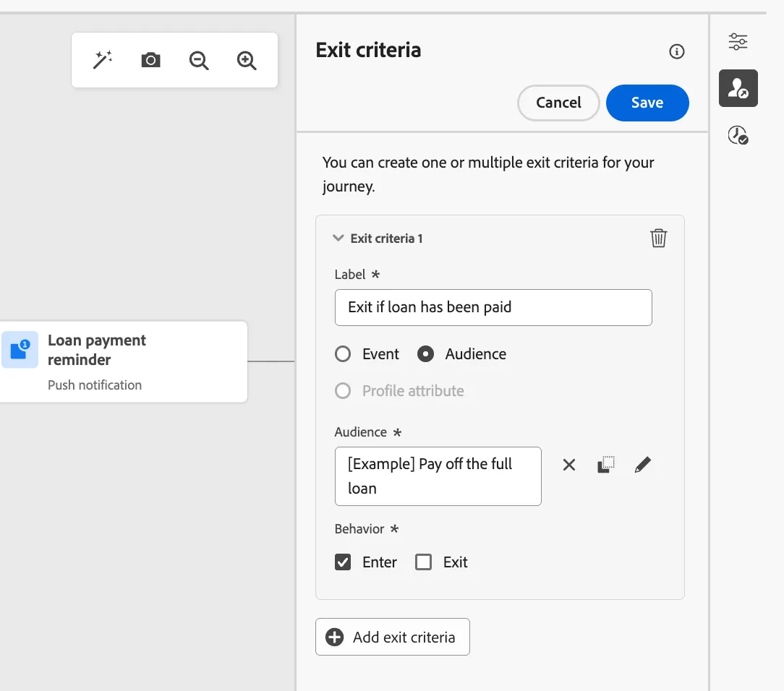The image size is (784, 691).
Task: Edit the audience with pencil icon
Action: click(x=643, y=465)
